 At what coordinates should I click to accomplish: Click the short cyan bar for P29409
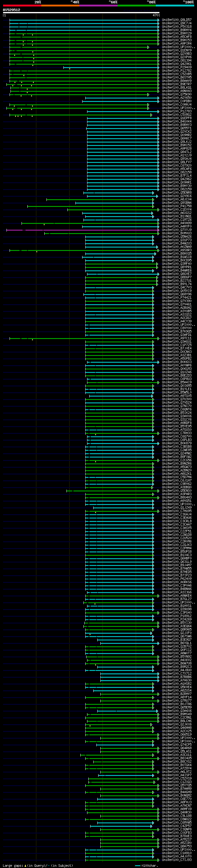tap(111, 68)
